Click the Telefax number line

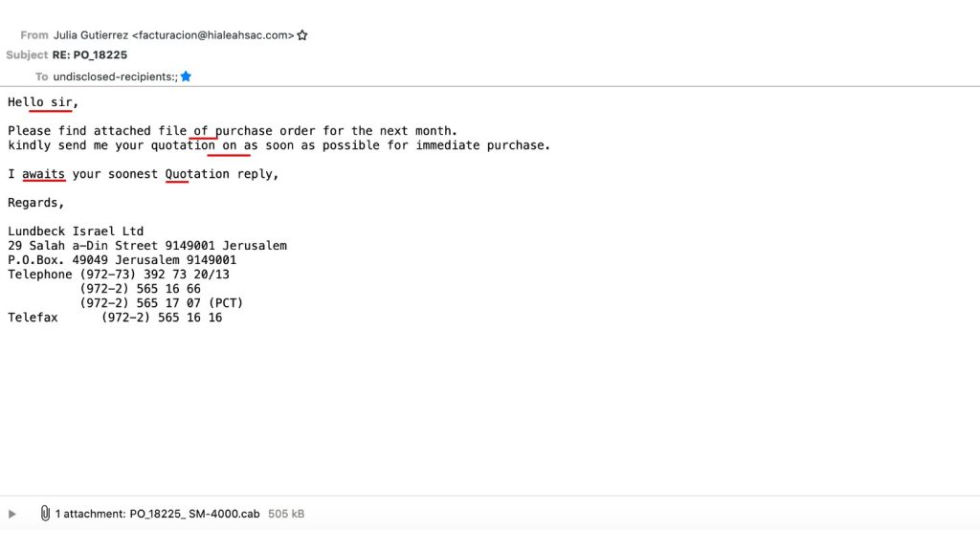tap(115, 318)
